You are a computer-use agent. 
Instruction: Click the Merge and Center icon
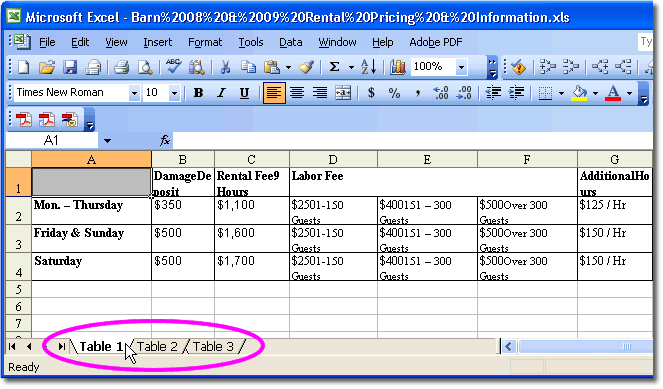coord(343,93)
